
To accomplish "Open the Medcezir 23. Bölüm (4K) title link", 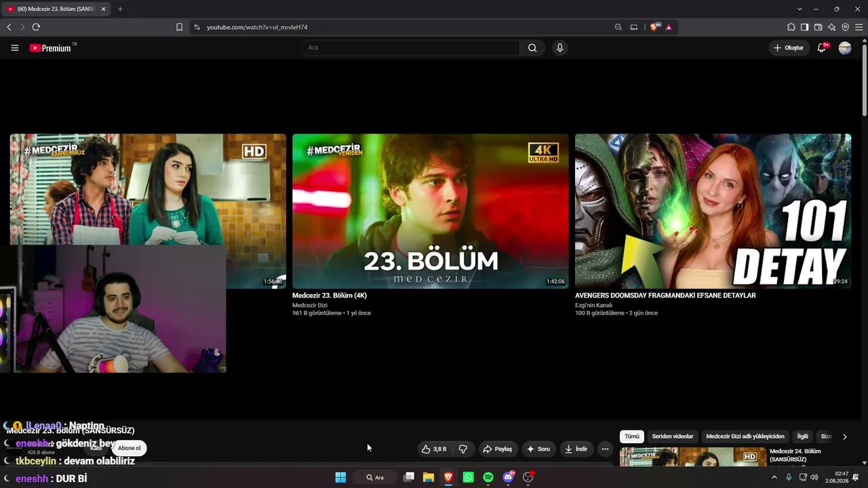I will [330, 296].
